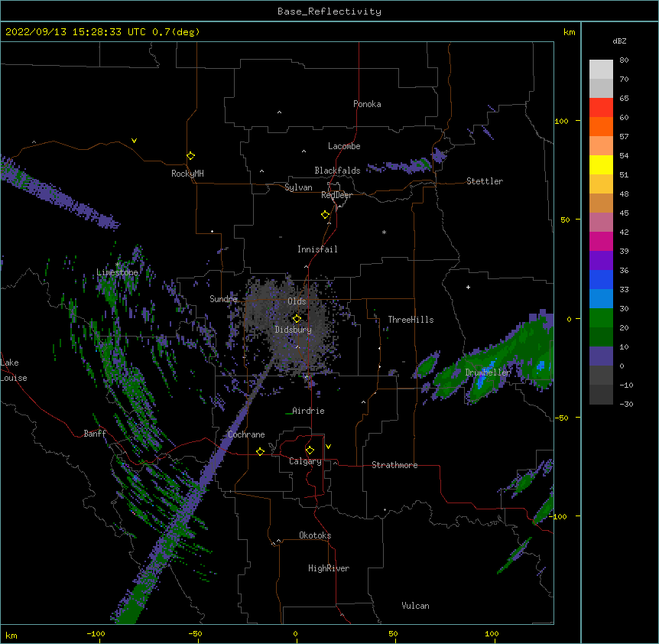
Task: Click the yellow km label at top right
Action: 569,32
